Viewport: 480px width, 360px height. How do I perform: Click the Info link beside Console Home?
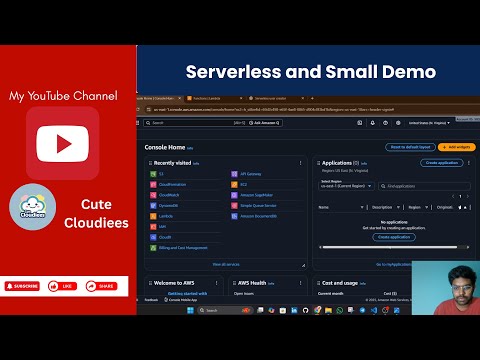click(190, 148)
